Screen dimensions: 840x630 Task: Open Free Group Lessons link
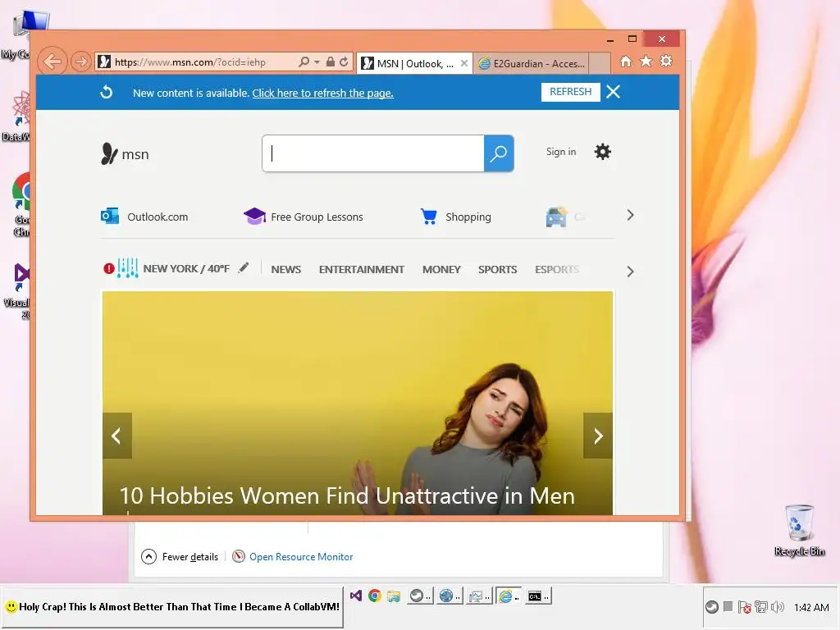click(x=317, y=217)
